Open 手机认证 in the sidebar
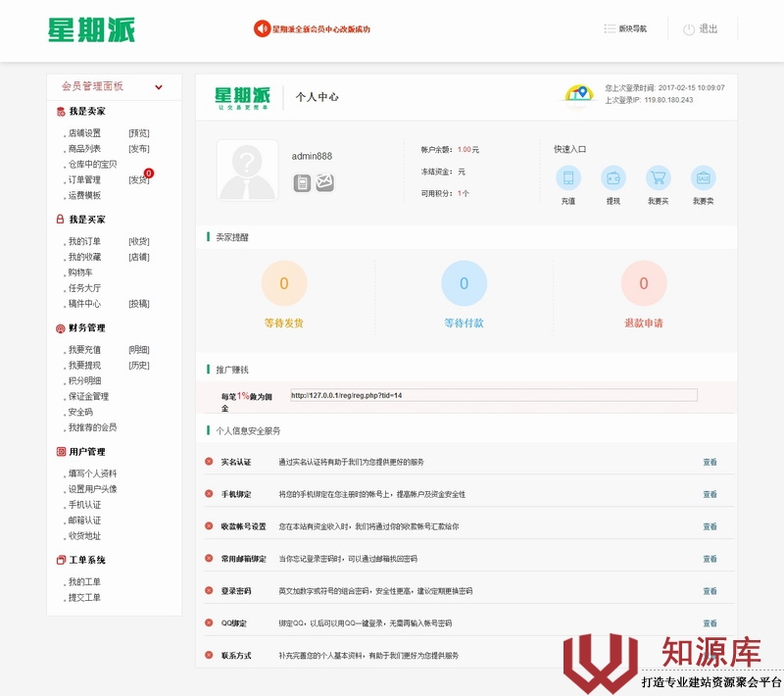This screenshot has height=696, width=784. coord(84,505)
